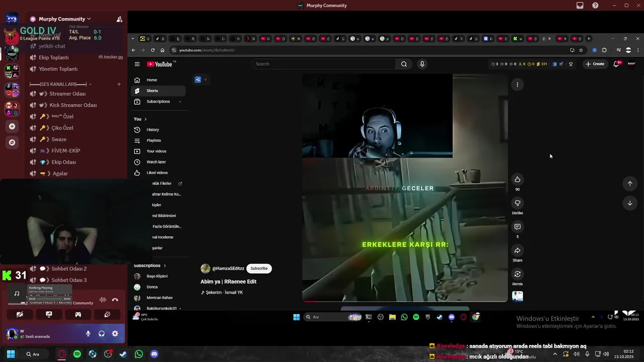Open the YouTube notifications bell
Screen dimensions: 644x362
pos(616,64)
